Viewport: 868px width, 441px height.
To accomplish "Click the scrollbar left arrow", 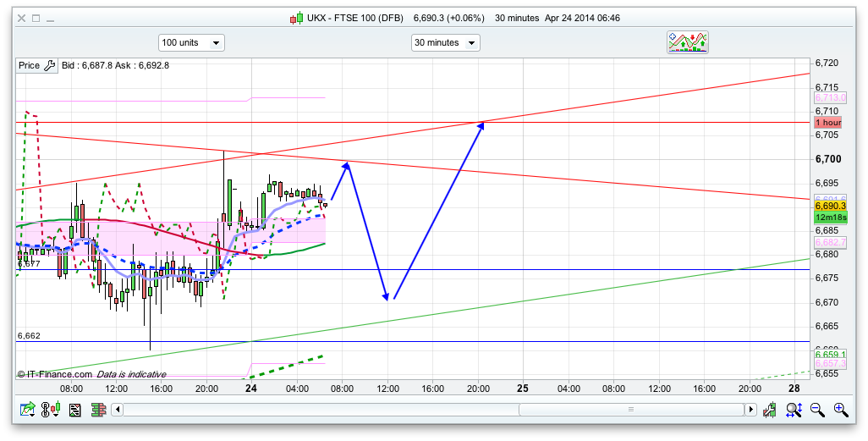I will tap(118, 410).
